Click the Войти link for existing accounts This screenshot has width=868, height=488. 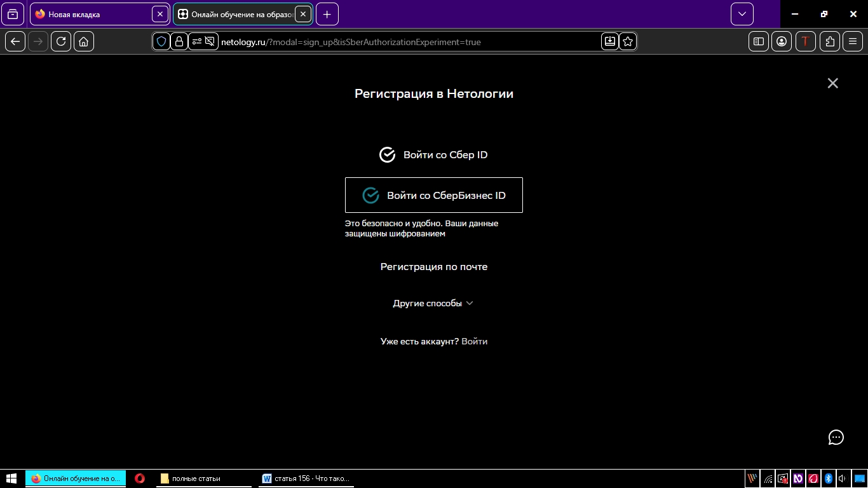pos(474,341)
